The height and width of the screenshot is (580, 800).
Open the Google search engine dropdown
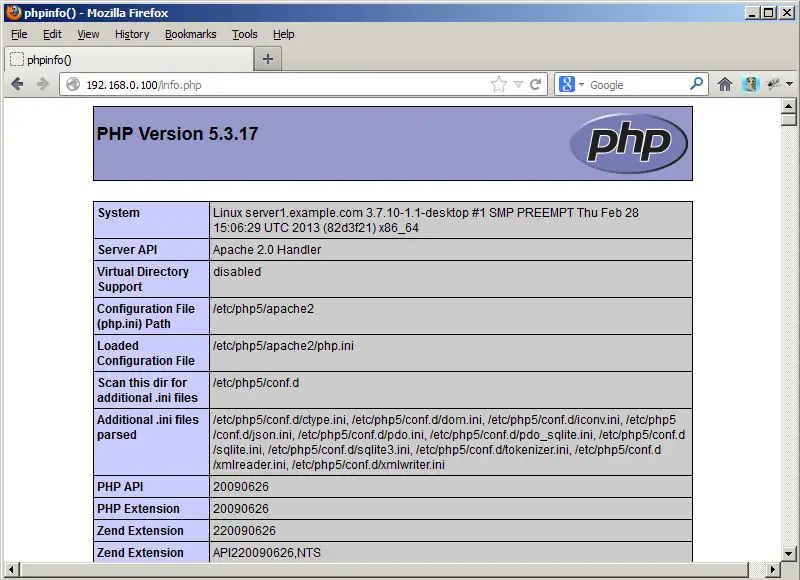click(x=570, y=85)
